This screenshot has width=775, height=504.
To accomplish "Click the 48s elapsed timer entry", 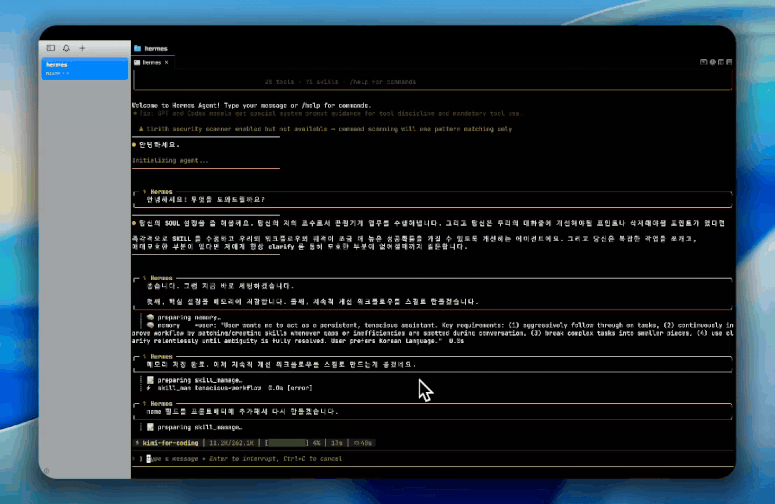I will tap(363, 443).
